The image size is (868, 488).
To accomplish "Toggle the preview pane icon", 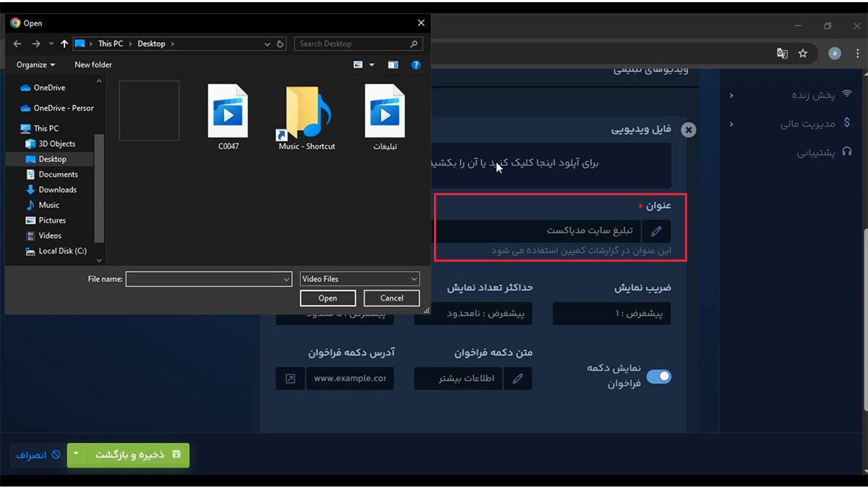I will 393,65.
